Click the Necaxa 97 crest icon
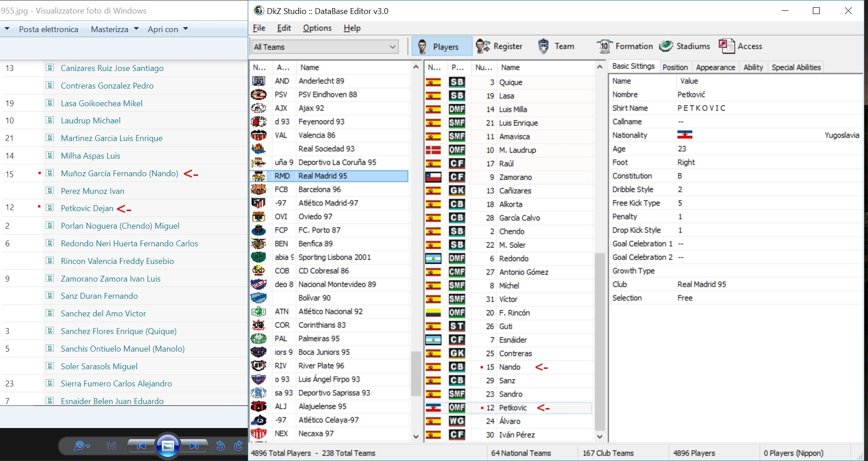This screenshot has height=461, width=868. [x=259, y=433]
